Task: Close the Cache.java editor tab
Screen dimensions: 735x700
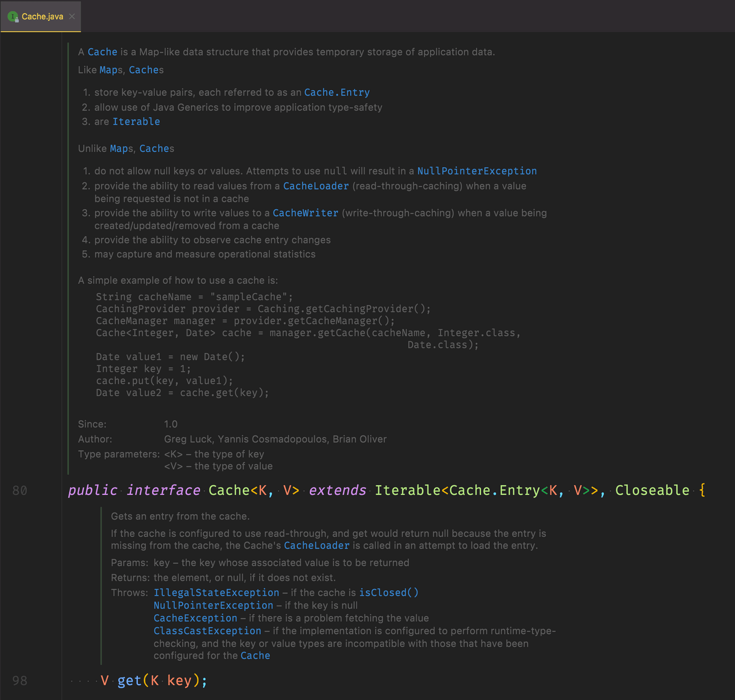Action: [x=72, y=16]
